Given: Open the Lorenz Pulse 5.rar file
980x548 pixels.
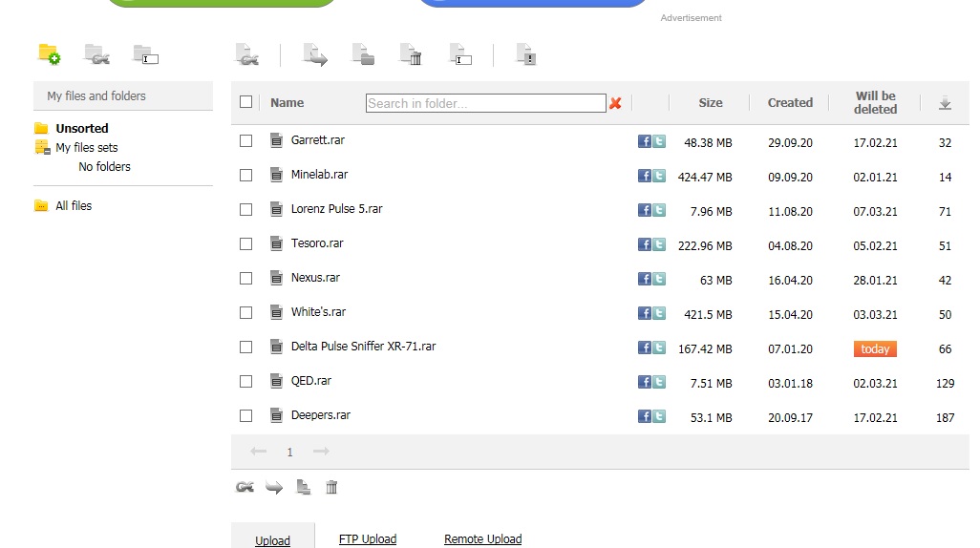Looking at the screenshot, I should (x=336, y=209).
